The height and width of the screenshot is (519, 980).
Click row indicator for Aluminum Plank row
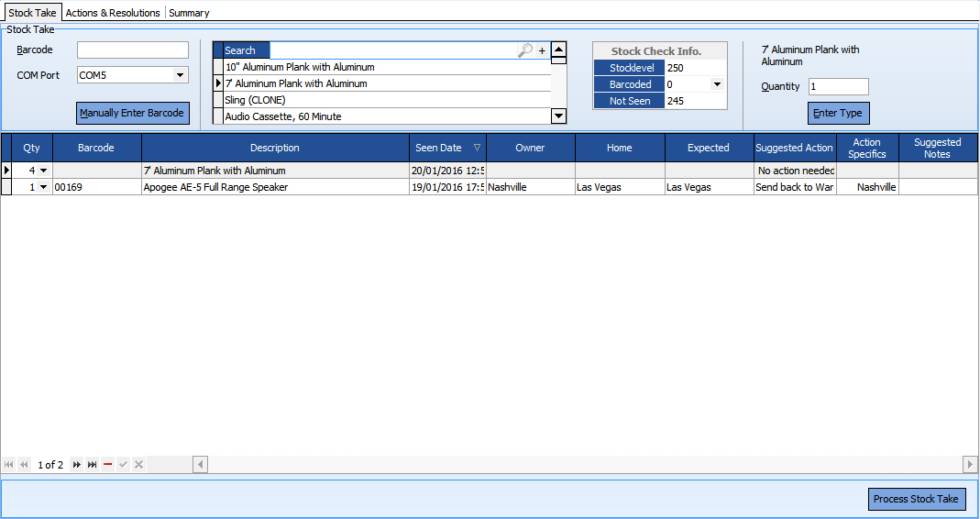coord(6,171)
